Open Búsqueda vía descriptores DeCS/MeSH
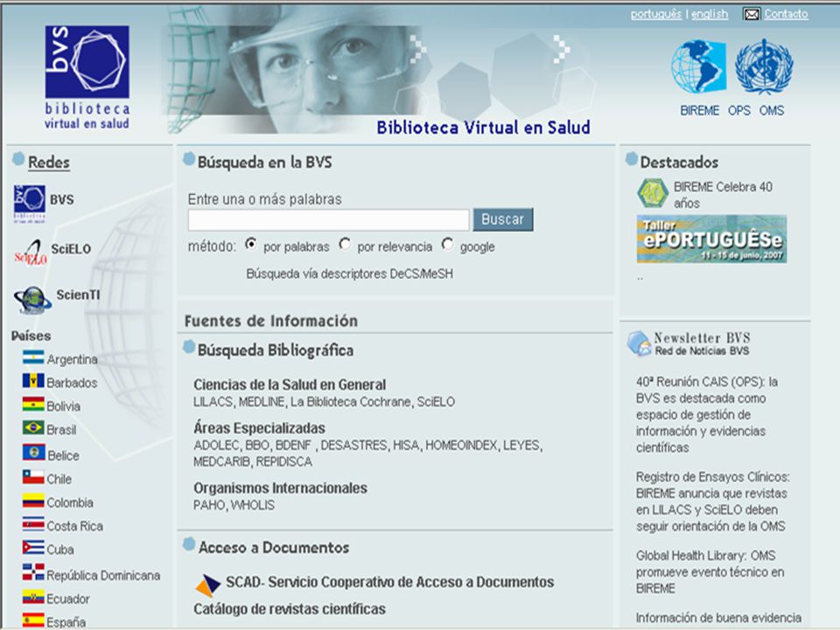 tap(349, 274)
